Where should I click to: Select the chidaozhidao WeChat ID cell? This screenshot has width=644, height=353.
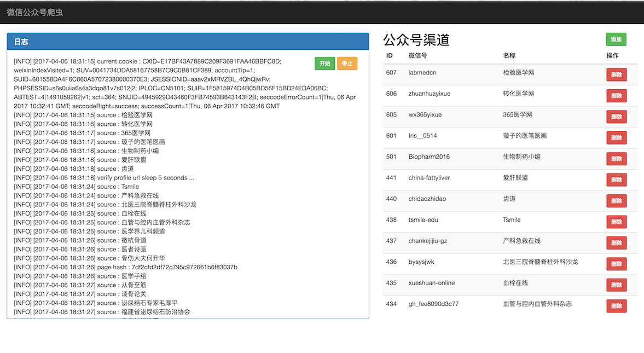point(427,199)
